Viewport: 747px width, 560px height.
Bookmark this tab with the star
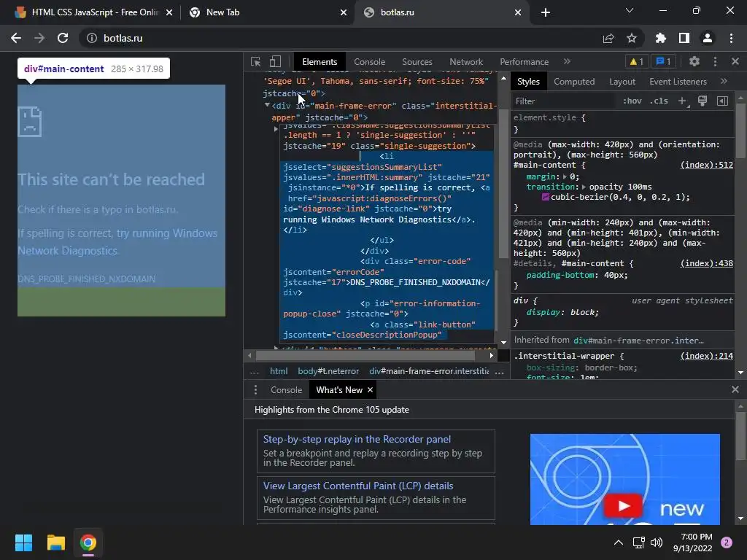tap(632, 38)
